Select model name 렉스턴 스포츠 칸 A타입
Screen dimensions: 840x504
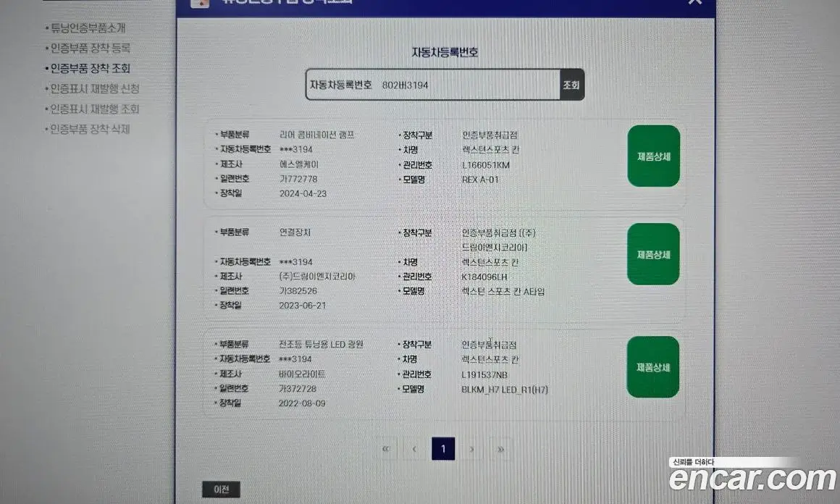(x=503, y=291)
